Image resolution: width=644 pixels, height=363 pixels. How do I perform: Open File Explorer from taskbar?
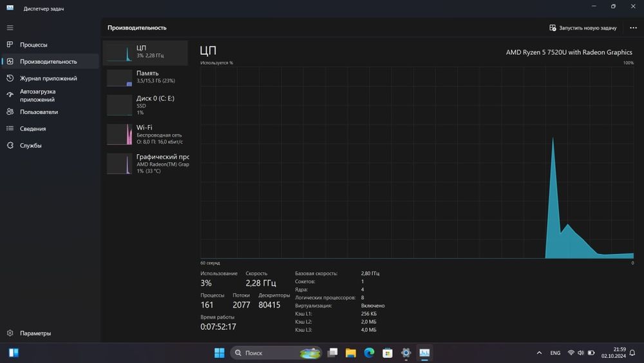(351, 353)
